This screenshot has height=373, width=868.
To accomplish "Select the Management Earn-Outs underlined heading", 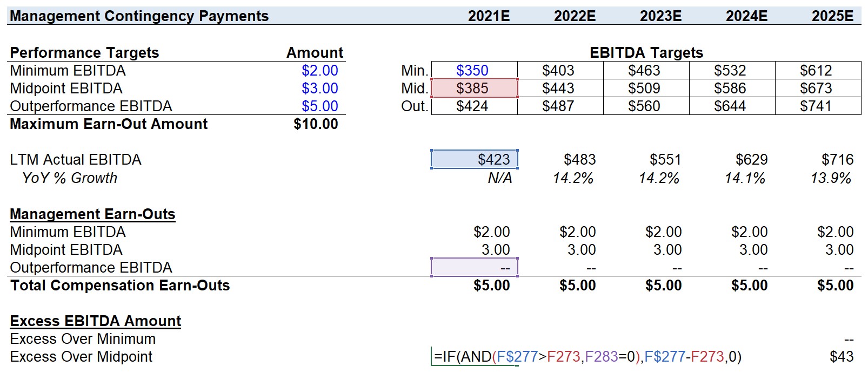I will tap(92, 214).
